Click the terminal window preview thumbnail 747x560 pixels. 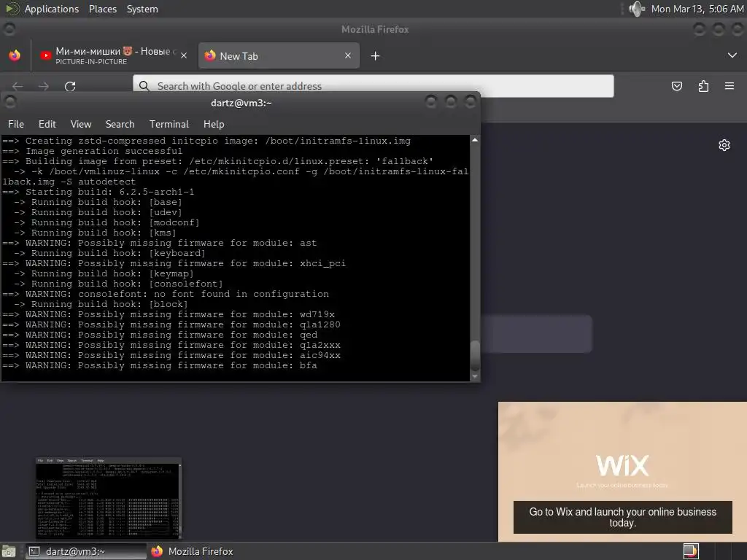[x=109, y=498]
